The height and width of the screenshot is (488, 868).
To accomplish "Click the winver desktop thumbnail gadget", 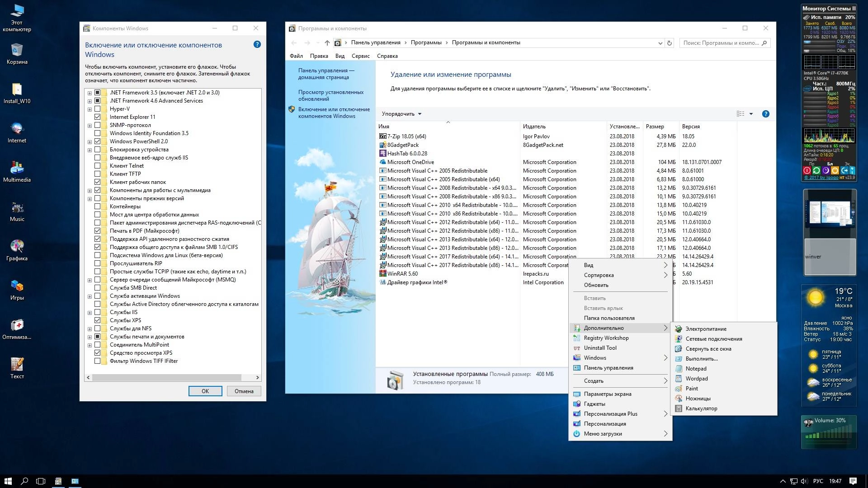I will (830, 256).
